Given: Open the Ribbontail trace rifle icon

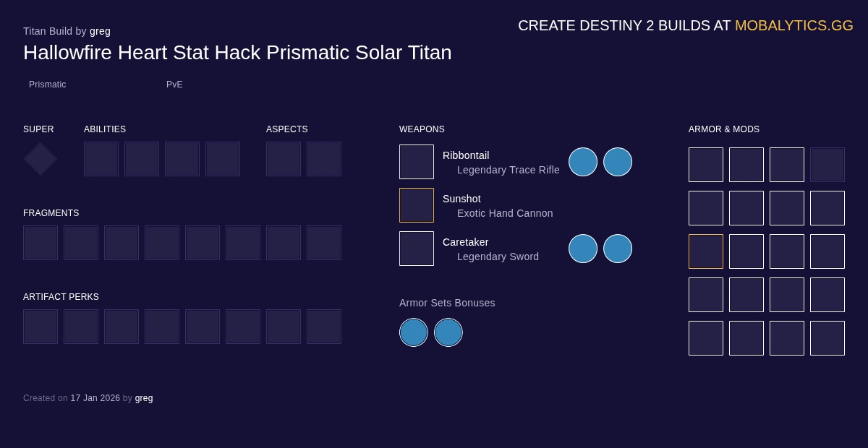Looking at the screenshot, I should click(x=417, y=162).
